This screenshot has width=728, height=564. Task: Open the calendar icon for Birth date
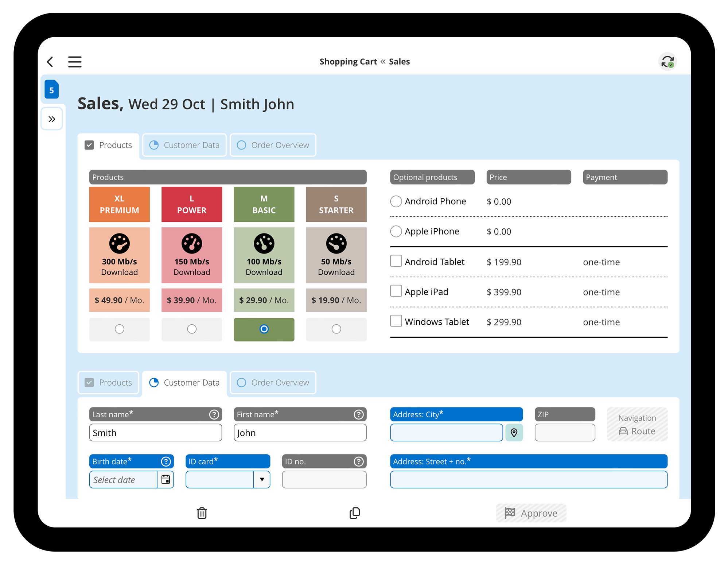(166, 479)
